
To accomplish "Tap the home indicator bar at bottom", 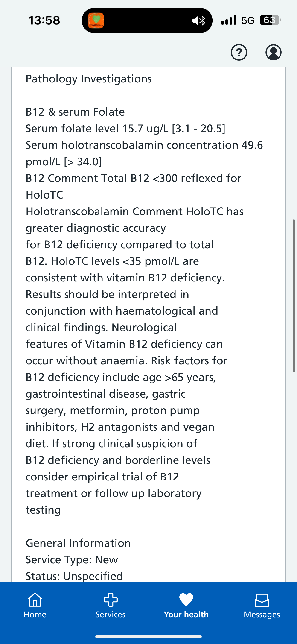I will pos(148,636).
